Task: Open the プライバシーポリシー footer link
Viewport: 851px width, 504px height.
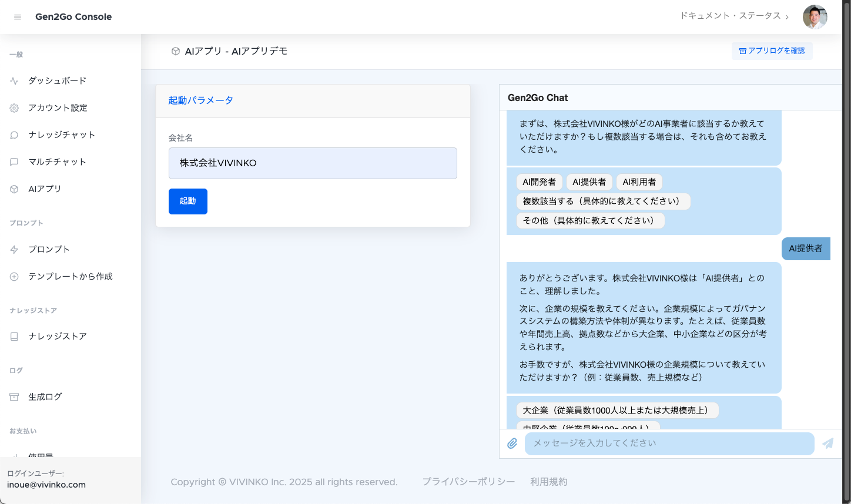Action: click(x=468, y=482)
